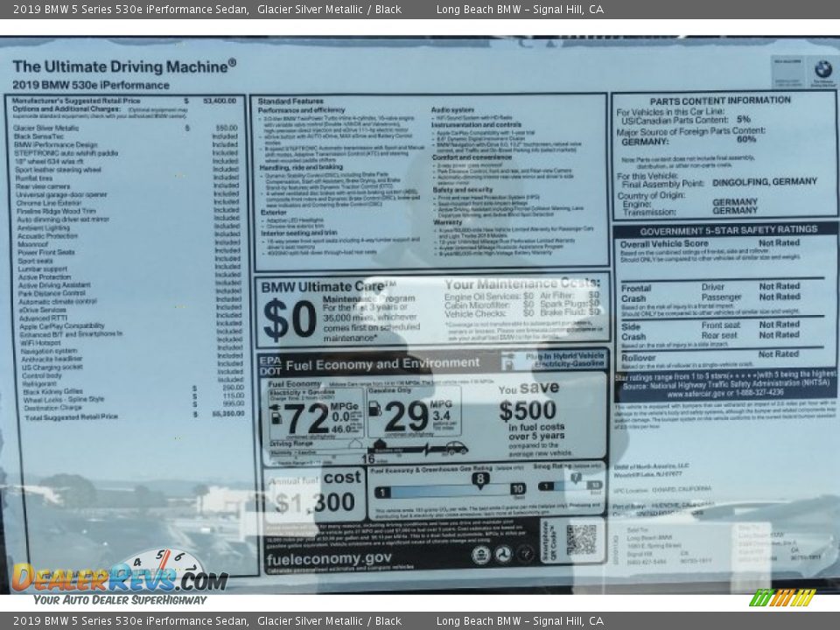Click the Plug-In Hybrid Vehicle pump icon
Viewport: 840px width, 630px height.
pyautogui.click(x=508, y=361)
